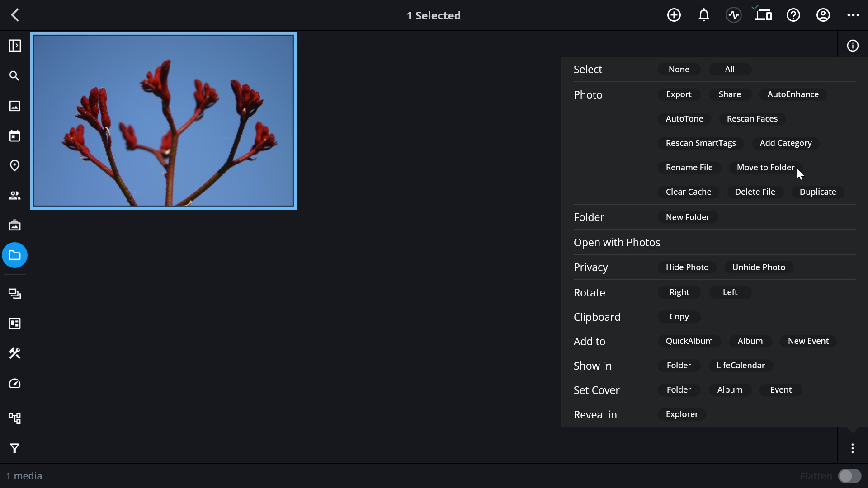Open the People view icon
Viewport: 868px width, 488px height.
[x=15, y=195]
